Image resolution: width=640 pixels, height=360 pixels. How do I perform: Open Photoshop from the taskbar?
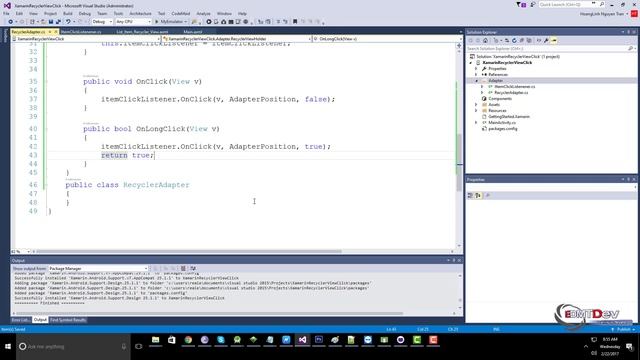pyautogui.click(x=319, y=340)
